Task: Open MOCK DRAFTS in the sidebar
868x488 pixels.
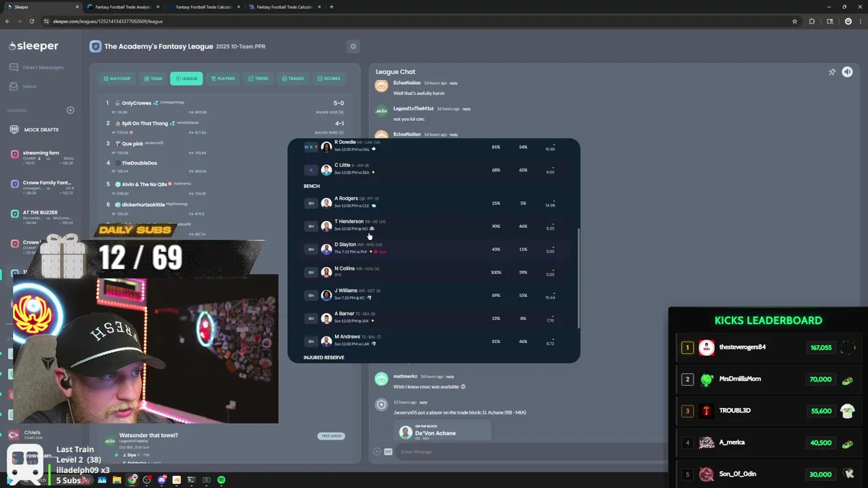Action: pyautogui.click(x=34, y=129)
